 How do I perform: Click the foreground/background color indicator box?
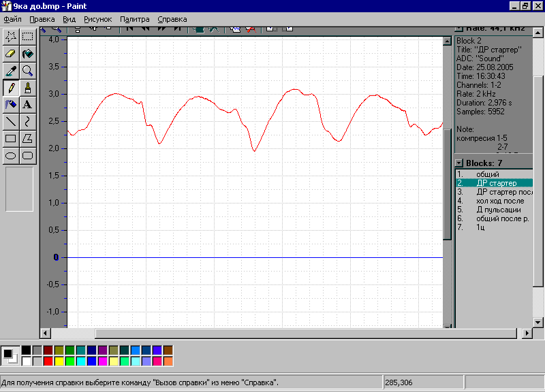pos(10,356)
